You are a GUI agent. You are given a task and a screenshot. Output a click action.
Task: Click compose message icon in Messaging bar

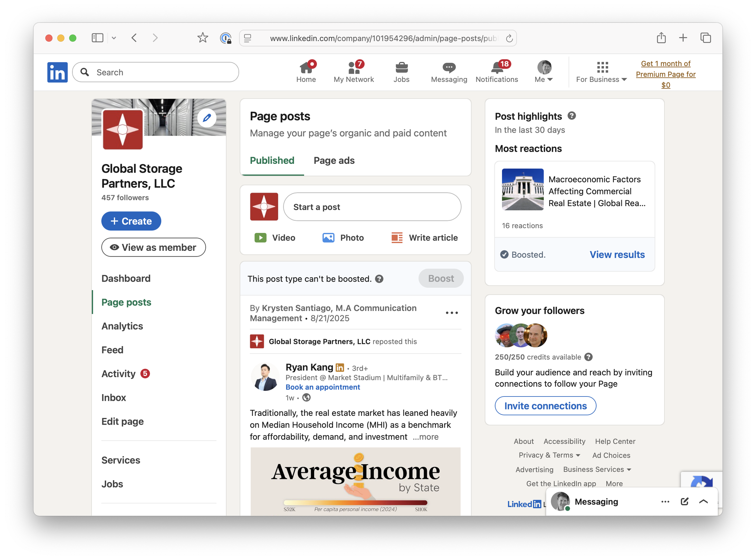pyautogui.click(x=684, y=501)
